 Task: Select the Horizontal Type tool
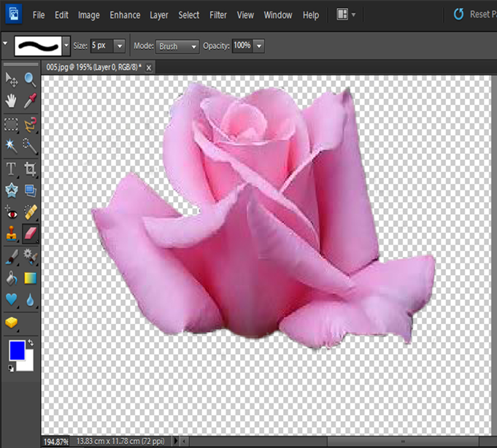click(11, 169)
